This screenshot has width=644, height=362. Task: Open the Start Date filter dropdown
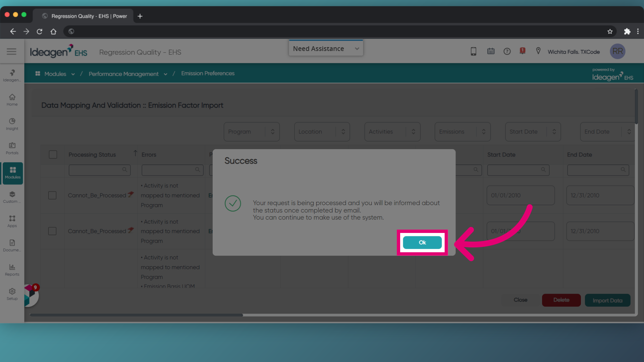click(533, 132)
